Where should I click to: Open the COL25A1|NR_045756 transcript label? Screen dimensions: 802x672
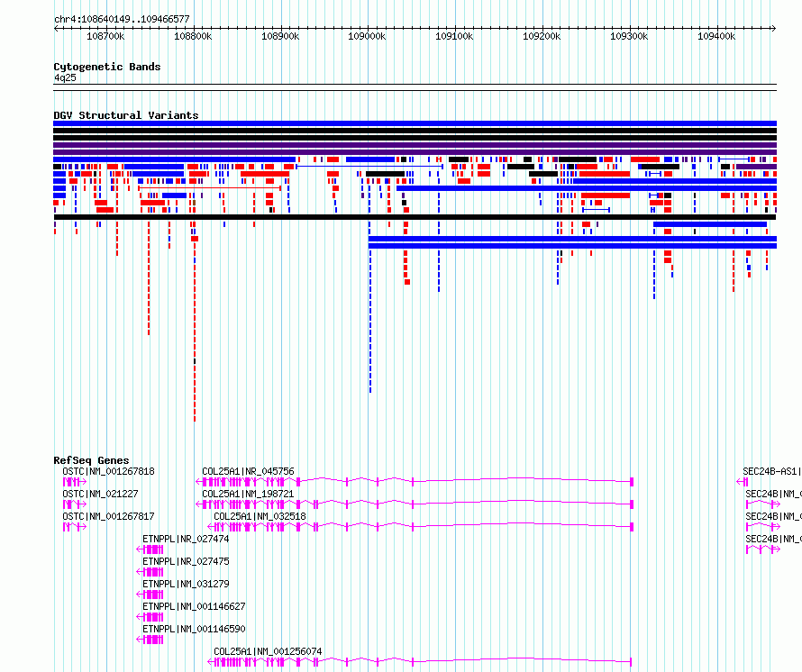[248, 471]
